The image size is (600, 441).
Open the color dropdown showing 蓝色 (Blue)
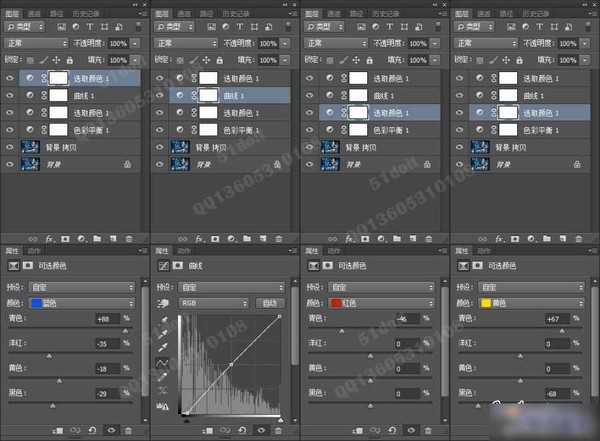coord(81,301)
